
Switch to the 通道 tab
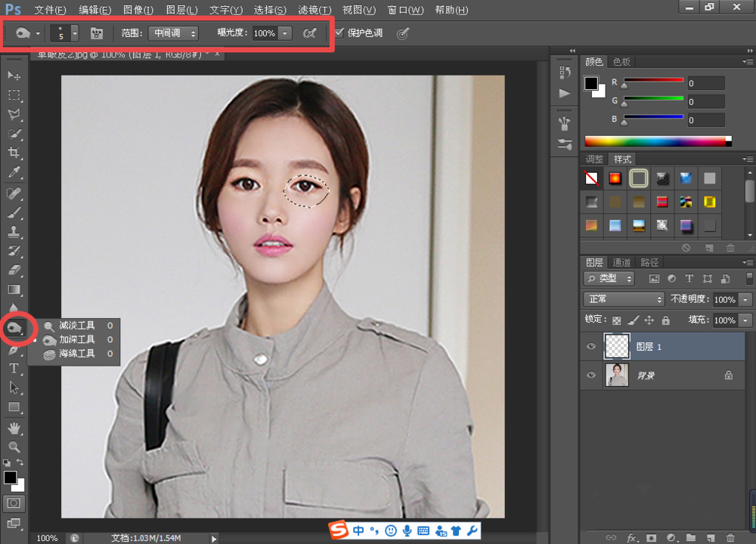[x=621, y=262]
